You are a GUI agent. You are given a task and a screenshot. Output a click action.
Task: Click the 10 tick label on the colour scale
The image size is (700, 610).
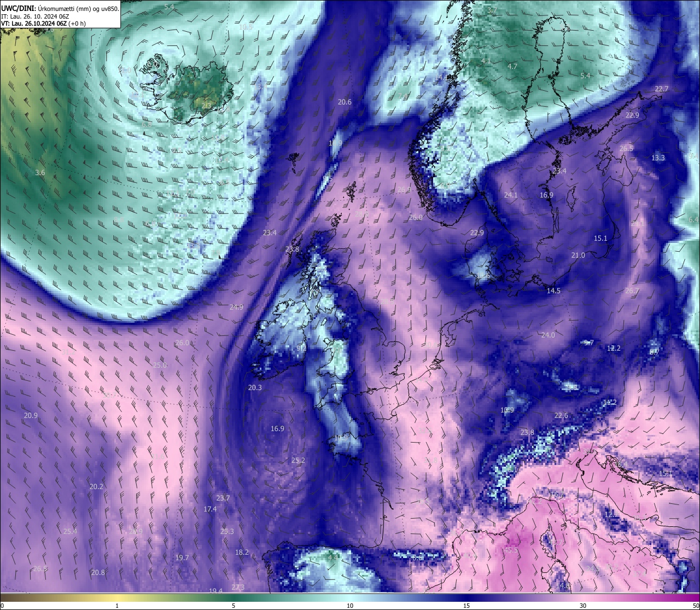click(350, 606)
